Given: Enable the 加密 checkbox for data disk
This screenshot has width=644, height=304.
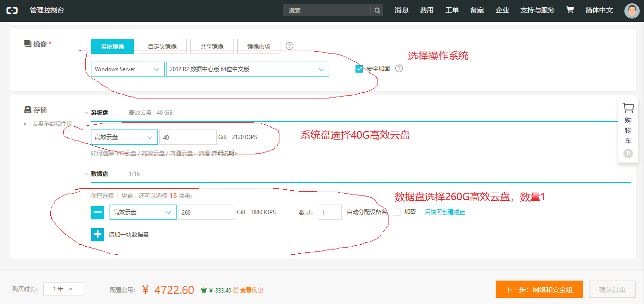Looking at the screenshot, I should [x=397, y=212].
